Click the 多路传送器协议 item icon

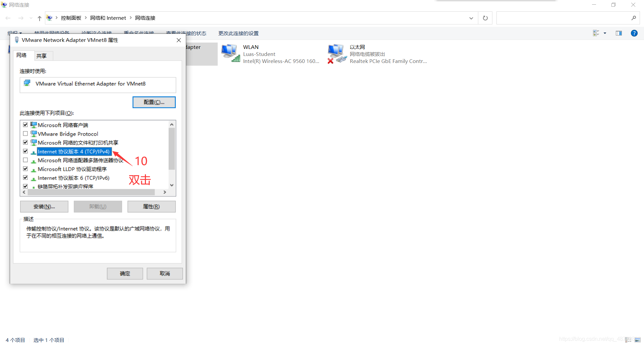pyautogui.click(x=34, y=161)
